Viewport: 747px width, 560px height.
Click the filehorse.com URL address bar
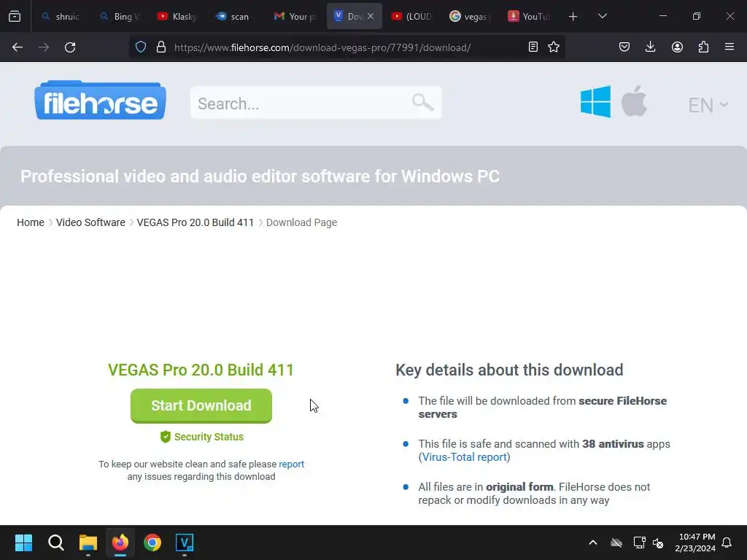pyautogui.click(x=322, y=47)
